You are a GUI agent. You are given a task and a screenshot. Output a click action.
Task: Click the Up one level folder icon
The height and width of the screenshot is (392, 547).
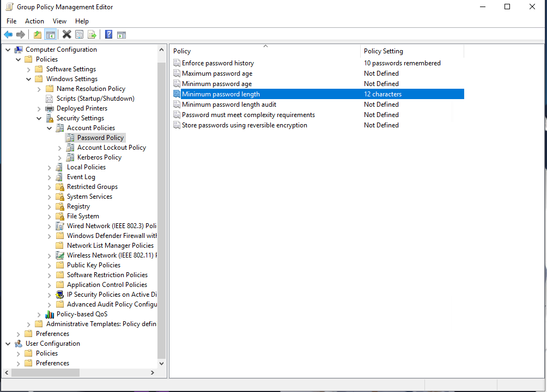pos(37,34)
